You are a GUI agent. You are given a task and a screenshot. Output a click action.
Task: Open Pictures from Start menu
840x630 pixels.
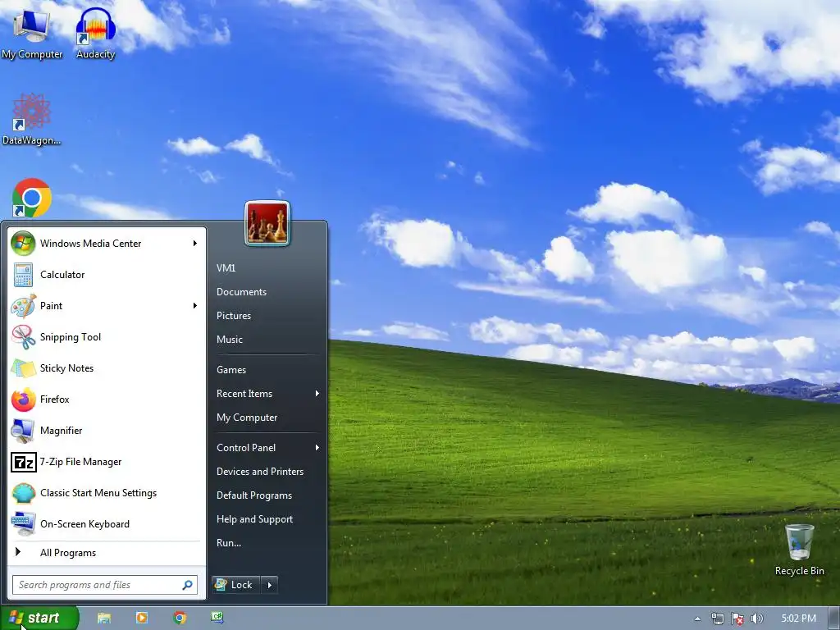click(234, 316)
